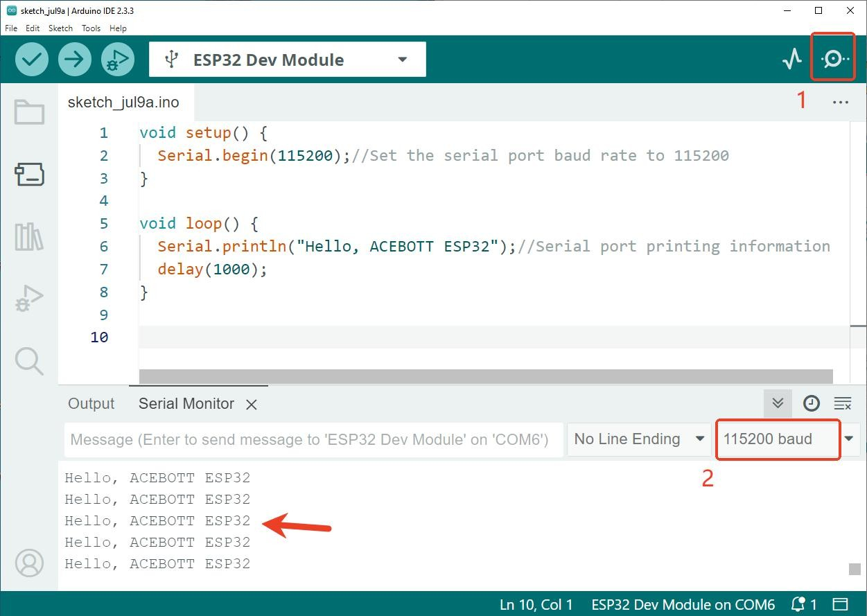Click the Verify checkmark button
This screenshot has height=616, width=867.
tap(32, 60)
